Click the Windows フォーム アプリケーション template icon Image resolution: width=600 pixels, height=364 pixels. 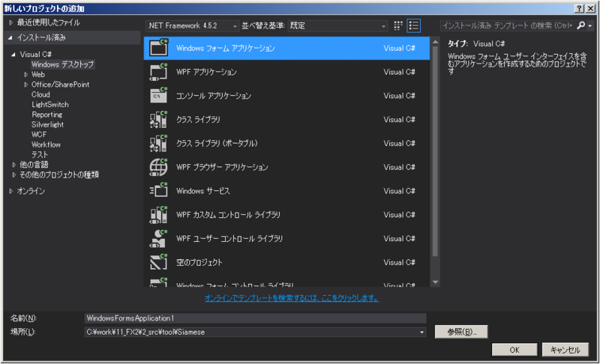(x=158, y=48)
